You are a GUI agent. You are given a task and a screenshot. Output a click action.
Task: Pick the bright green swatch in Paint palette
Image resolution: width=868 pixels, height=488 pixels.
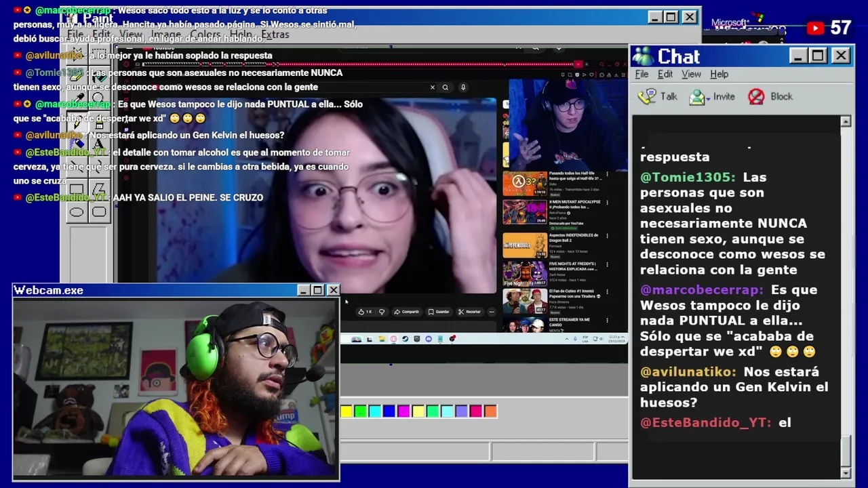point(361,411)
